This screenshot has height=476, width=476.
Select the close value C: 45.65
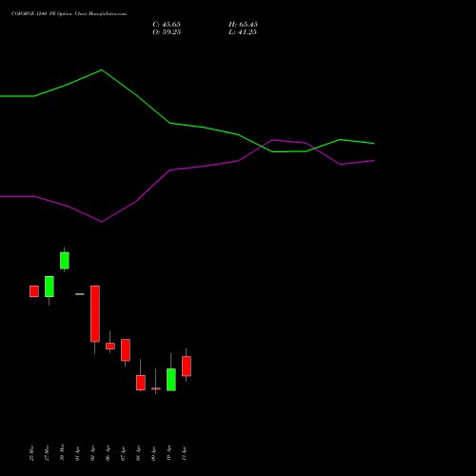[x=167, y=25]
